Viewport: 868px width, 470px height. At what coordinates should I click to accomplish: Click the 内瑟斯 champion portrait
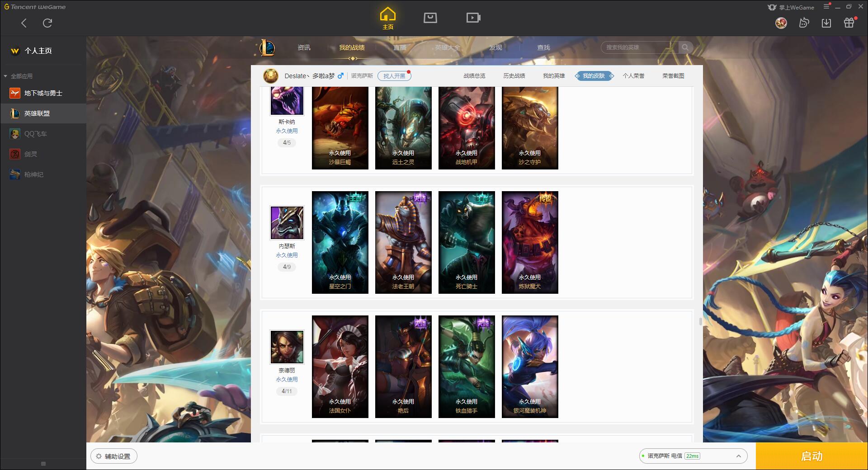tap(287, 223)
